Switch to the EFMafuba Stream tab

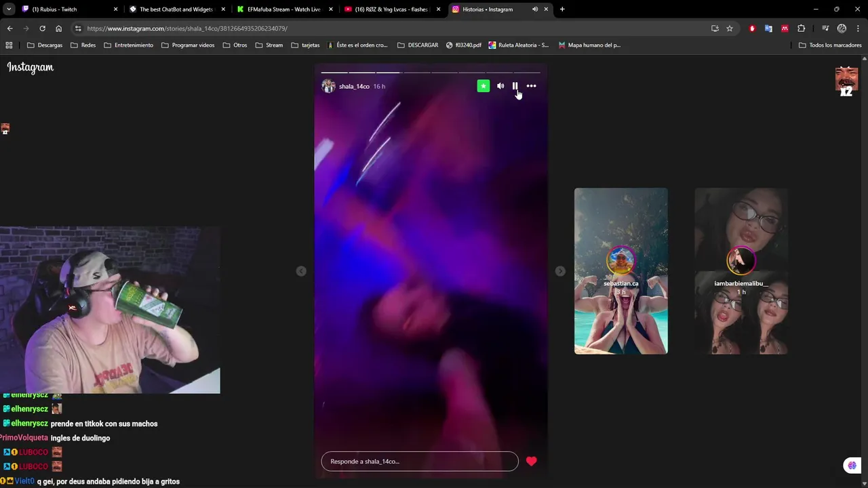tap(283, 9)
